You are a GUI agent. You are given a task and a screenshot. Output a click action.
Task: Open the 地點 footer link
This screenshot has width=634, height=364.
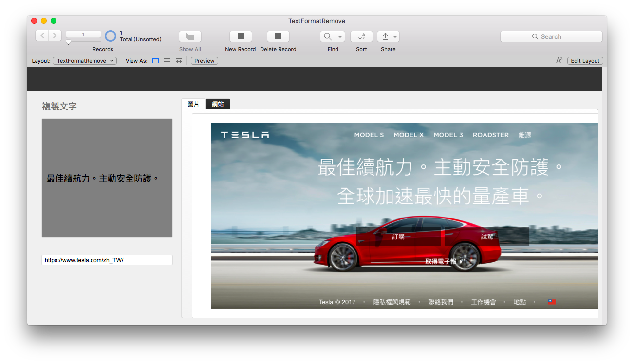[520, 302]
